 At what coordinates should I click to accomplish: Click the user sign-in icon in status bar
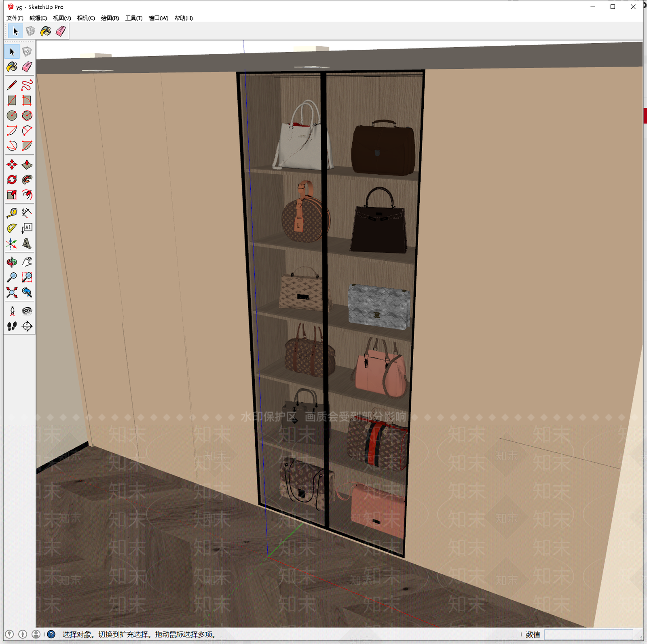pyautogui.click(x=36, y=634)
